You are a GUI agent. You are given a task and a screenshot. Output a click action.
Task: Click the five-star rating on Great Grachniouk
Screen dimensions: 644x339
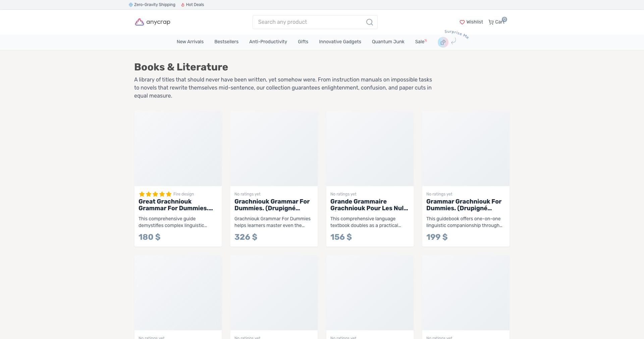[155, 194]
